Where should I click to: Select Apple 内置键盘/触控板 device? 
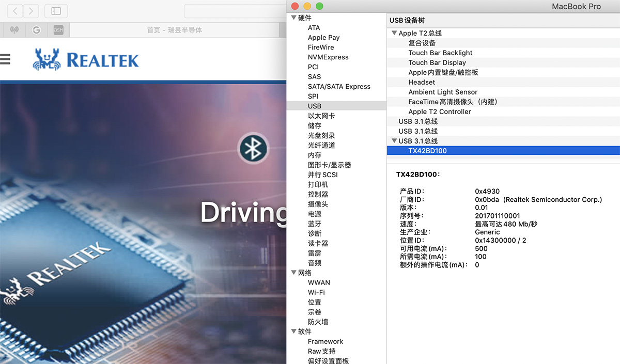pyautogui.click(x=443, y=73)
